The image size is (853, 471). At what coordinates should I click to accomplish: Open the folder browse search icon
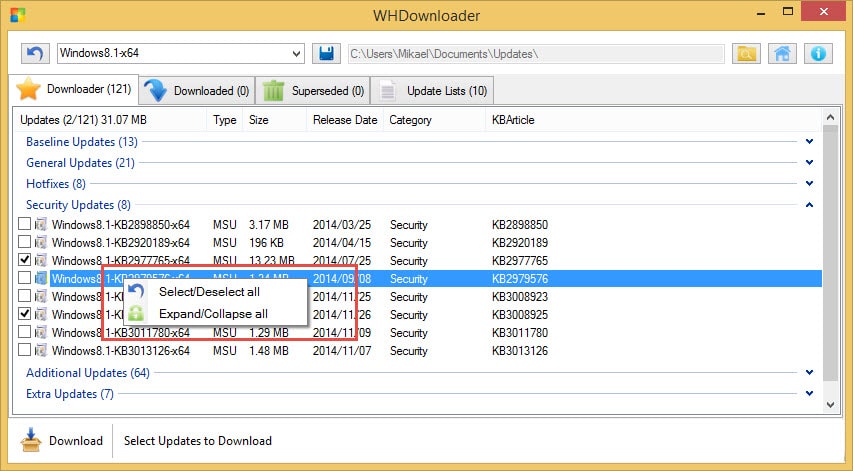point(746,54)
